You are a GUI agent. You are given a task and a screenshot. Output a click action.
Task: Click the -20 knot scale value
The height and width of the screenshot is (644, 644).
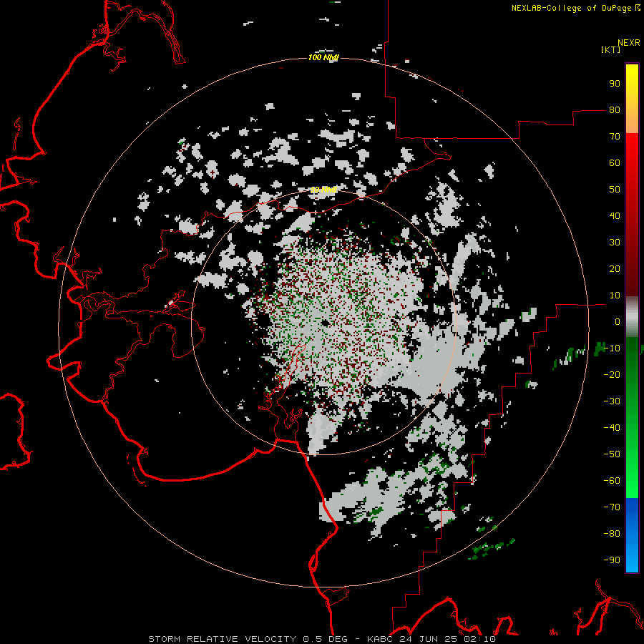[x=612, y=375]
